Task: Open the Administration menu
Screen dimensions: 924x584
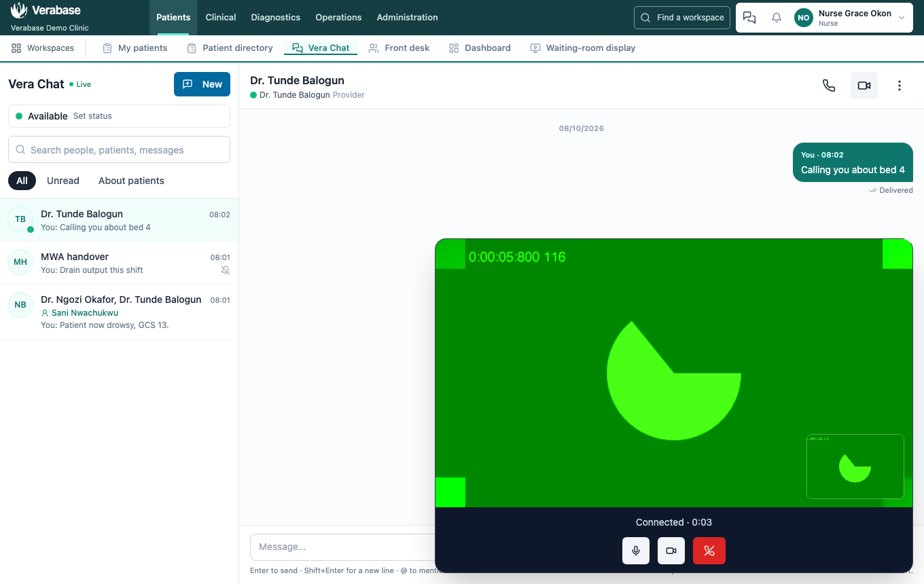Action: 407,18
